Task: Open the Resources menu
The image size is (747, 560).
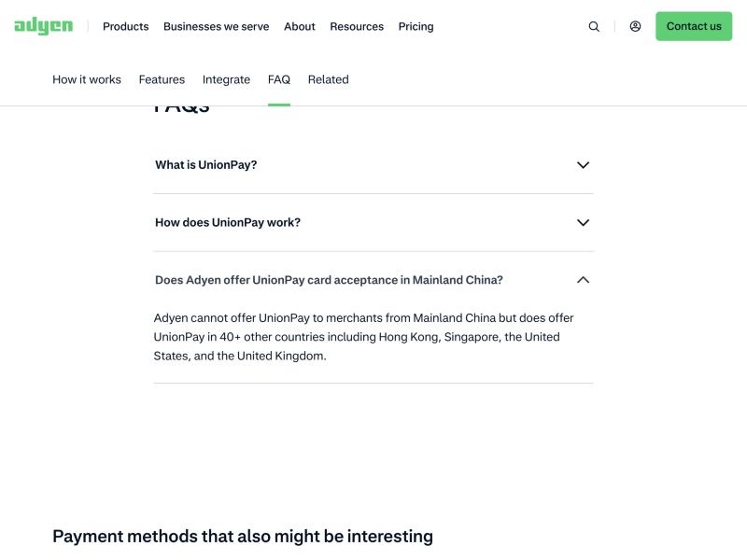Action: pyautogui.click(x=357, y=27)
